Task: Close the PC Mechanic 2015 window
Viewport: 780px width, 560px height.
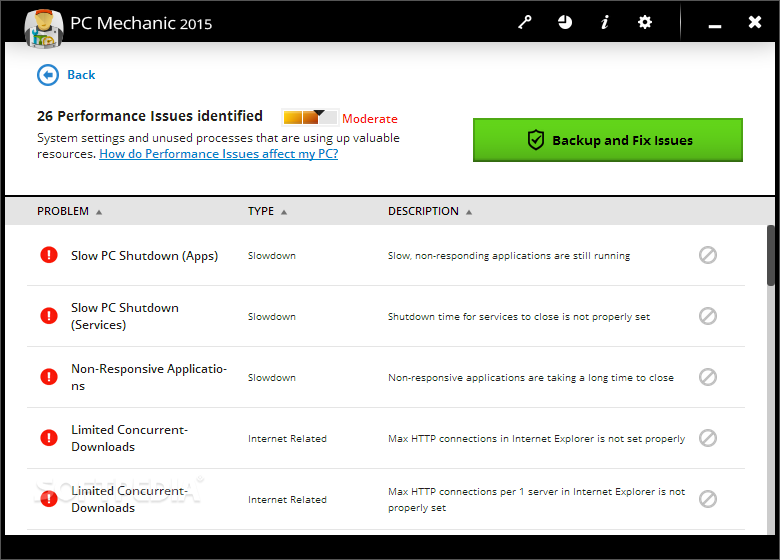Action: coord(755,22)
